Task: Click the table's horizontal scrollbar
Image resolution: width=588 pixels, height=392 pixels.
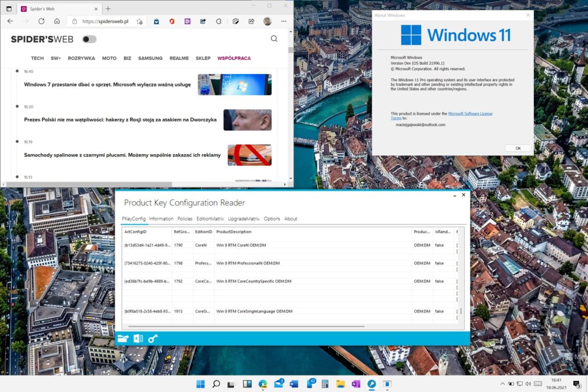Action: [246, 327]
